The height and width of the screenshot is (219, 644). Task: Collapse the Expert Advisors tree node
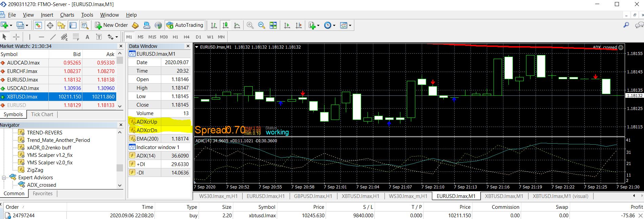click(4, 178)
